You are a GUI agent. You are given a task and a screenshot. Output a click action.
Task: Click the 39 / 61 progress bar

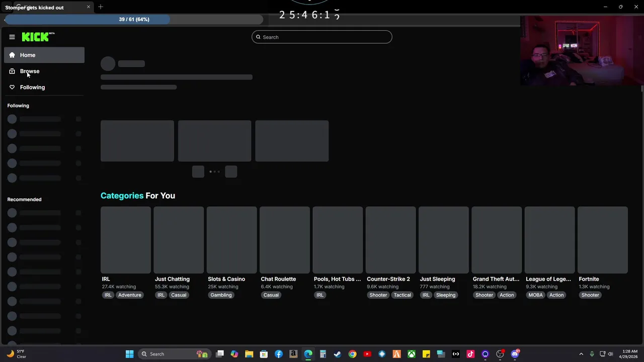point(134,20)
